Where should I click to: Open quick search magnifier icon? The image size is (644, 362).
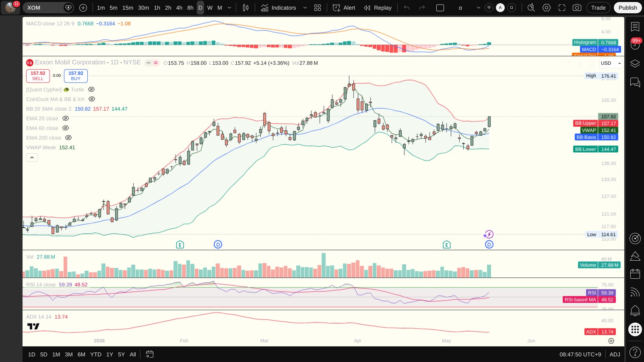tap(531, 8)
